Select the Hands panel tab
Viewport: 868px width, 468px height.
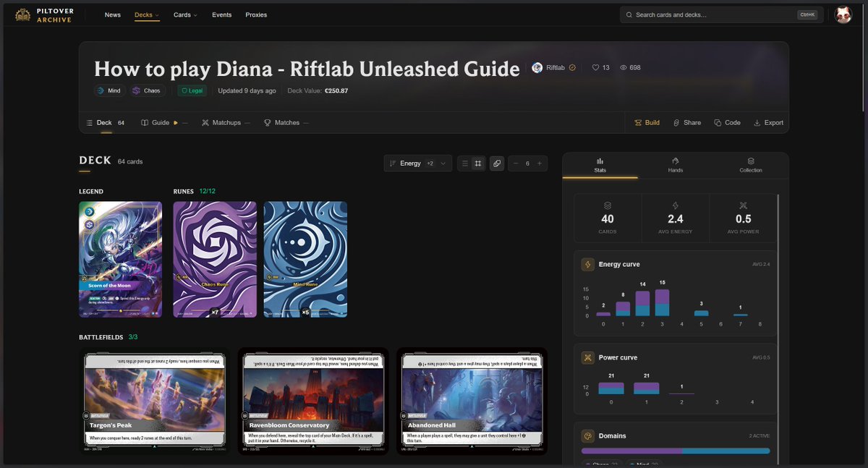[x=675, y=165]
